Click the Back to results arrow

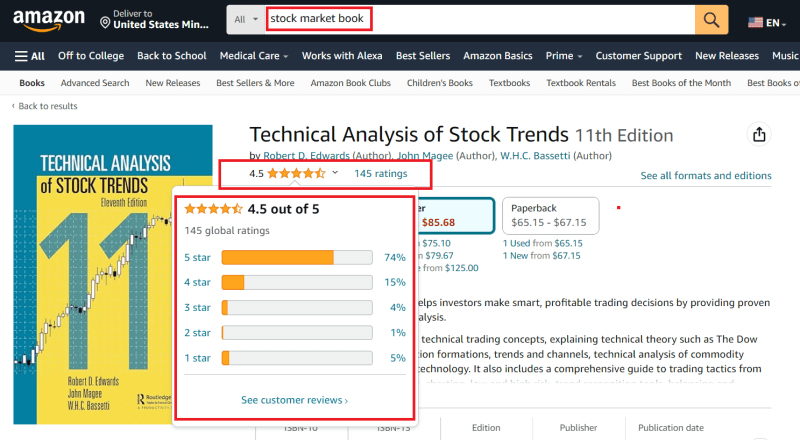pos(14,106)
